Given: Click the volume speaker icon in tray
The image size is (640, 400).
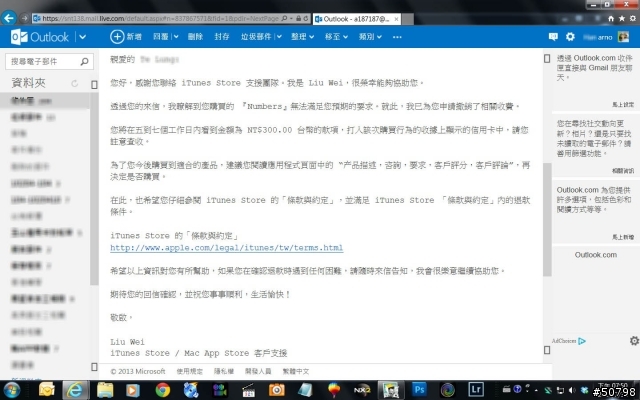Looking at the screenshot, I should coord(571,391).
